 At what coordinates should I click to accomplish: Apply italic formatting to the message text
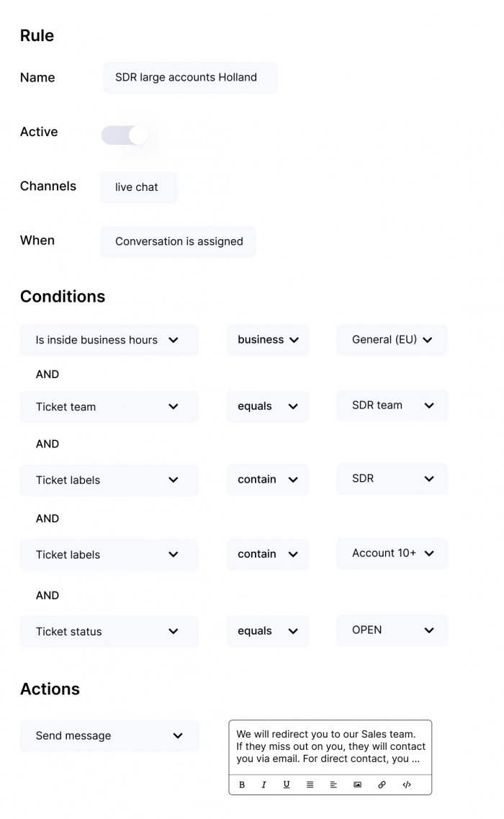tap(264, 784)
